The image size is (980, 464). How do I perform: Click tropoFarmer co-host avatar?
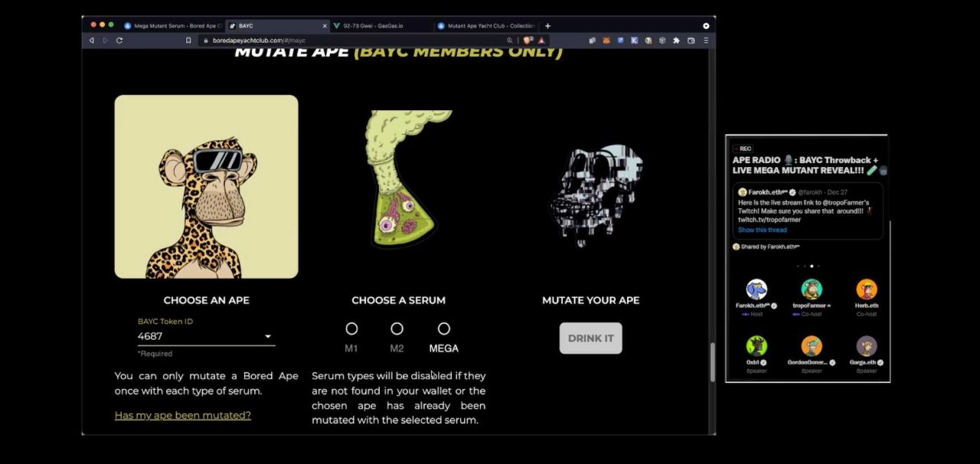pos(812,289)
